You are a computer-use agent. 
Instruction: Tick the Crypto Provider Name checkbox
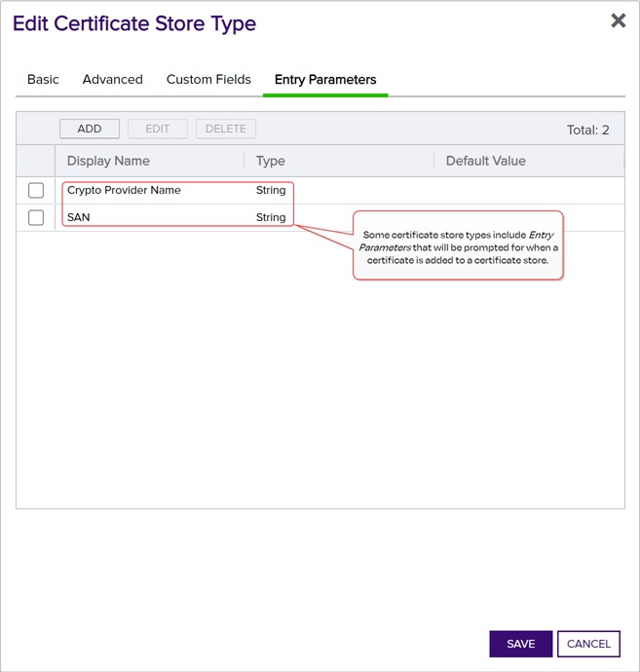click(x=36, y=191)
